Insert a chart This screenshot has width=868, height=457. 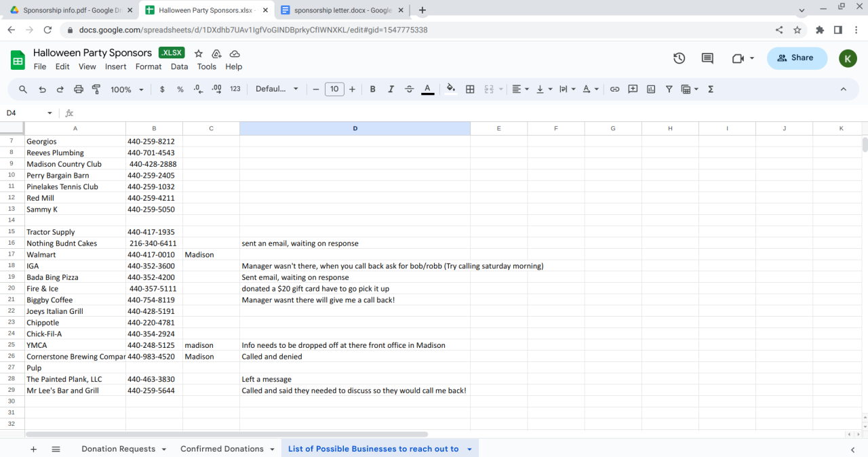click(651, 90)
